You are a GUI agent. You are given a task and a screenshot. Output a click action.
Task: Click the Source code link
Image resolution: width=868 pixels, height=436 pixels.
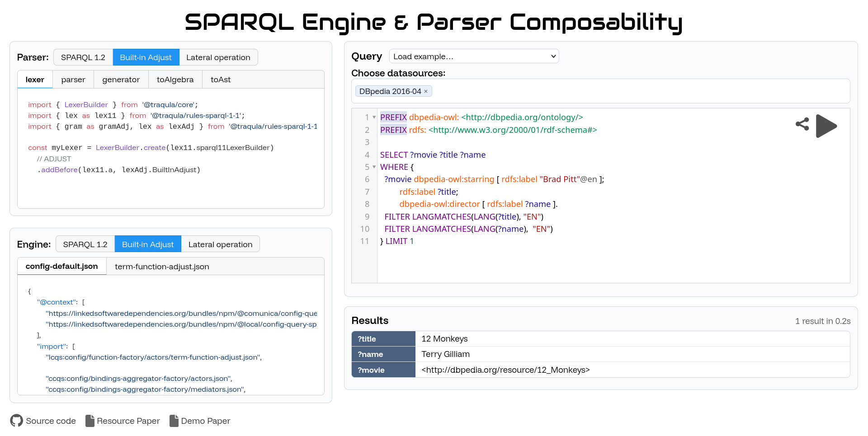51,421
